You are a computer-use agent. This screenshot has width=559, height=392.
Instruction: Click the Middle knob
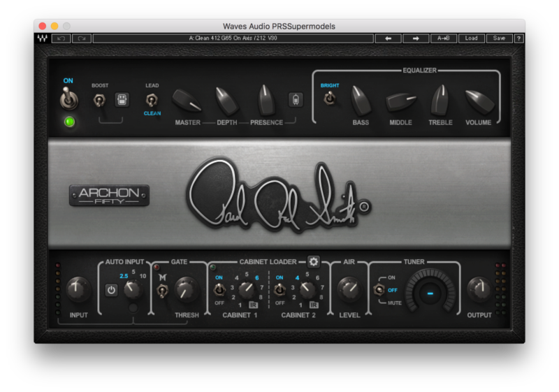click(x=401, y=101)
